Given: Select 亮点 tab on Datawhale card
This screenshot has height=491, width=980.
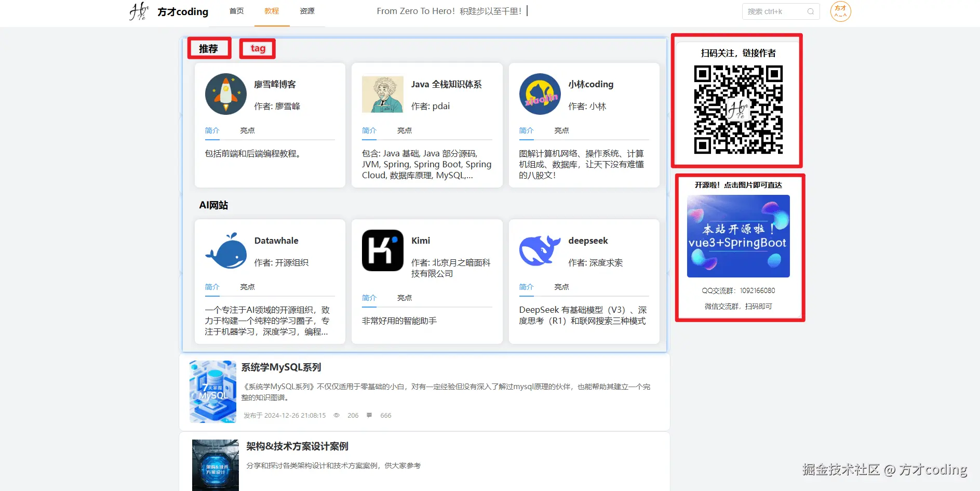Looking at the screenshot, I should [247, 287].
